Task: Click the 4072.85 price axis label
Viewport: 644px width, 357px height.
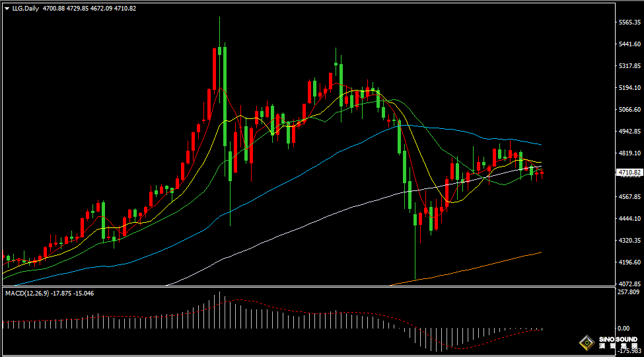Action: point(629,284)
